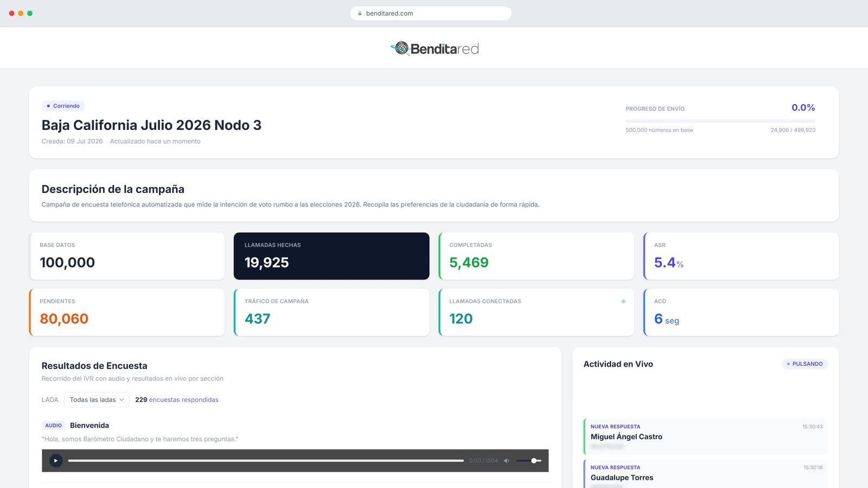The width and height of the screenshot is (868, 488).
Task: Select the Base Datos 100,000 card
Action: coord(127,256)
